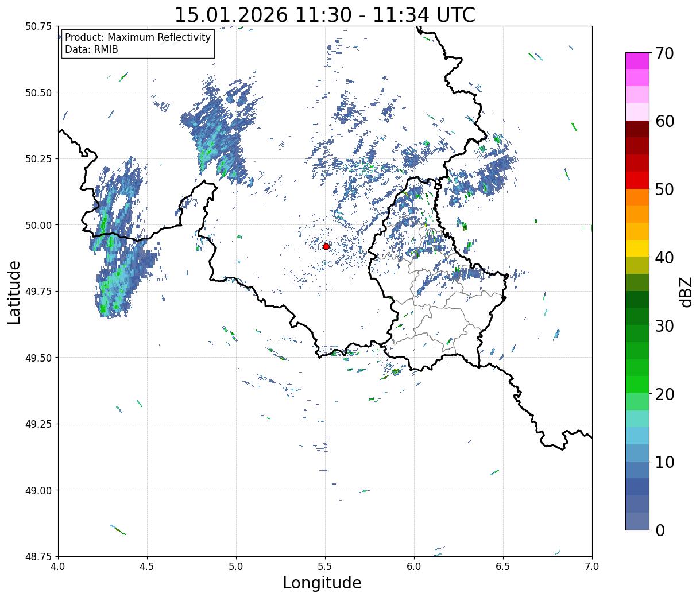Click the colorbar tick label 30
The image size is (700, 597).
(x=665, y=325)
